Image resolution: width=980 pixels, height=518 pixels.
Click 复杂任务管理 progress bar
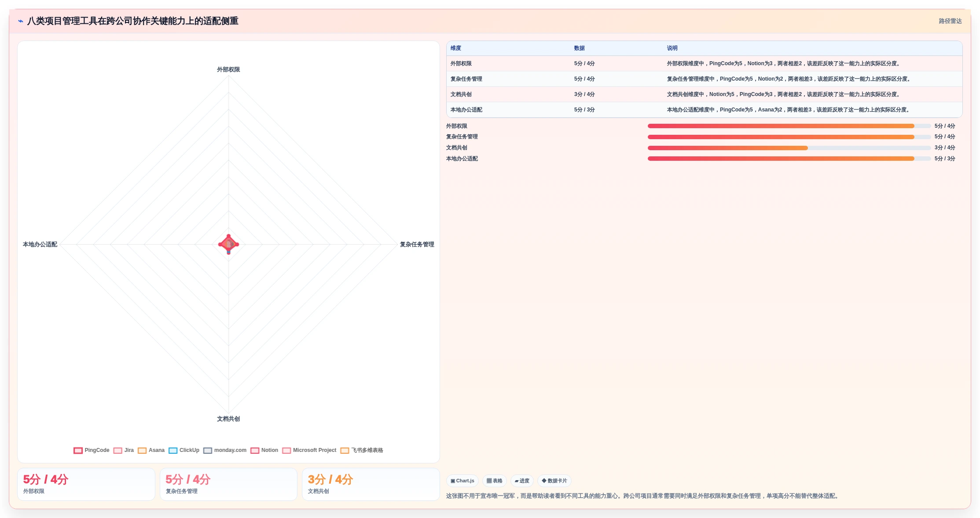789,137
